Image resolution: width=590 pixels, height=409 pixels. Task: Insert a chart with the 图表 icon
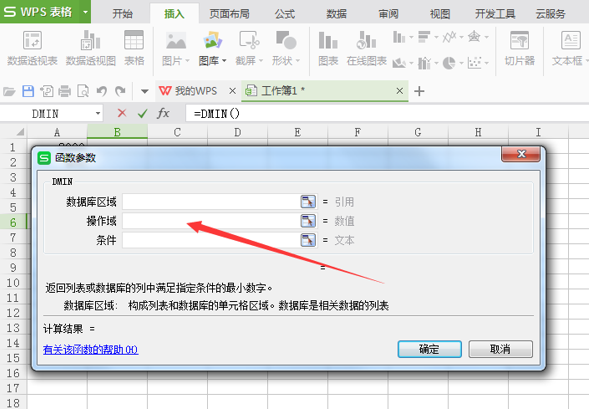(328, 49)
